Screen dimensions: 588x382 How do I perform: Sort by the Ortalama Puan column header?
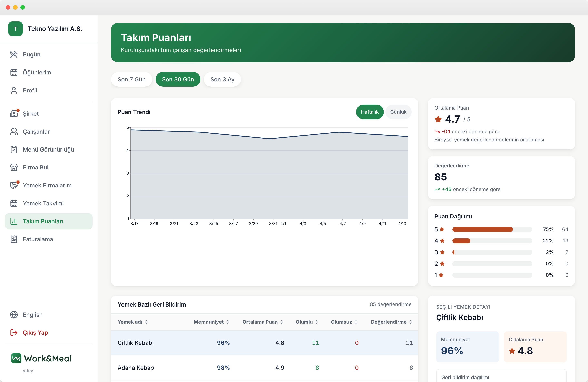(x=263, y=322)
